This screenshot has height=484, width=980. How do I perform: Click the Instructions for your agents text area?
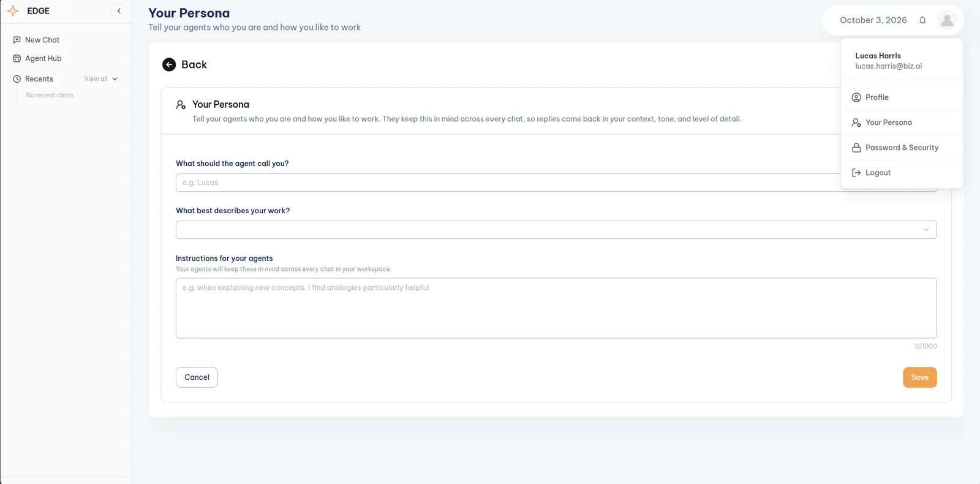pyautogui.click(x=556, y=308)
